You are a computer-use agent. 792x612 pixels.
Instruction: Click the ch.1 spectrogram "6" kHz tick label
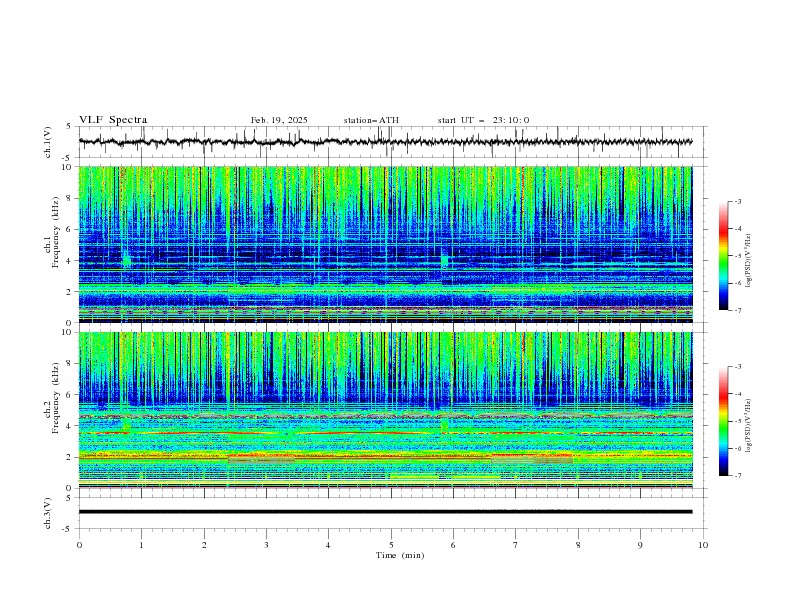click(71, 229)
